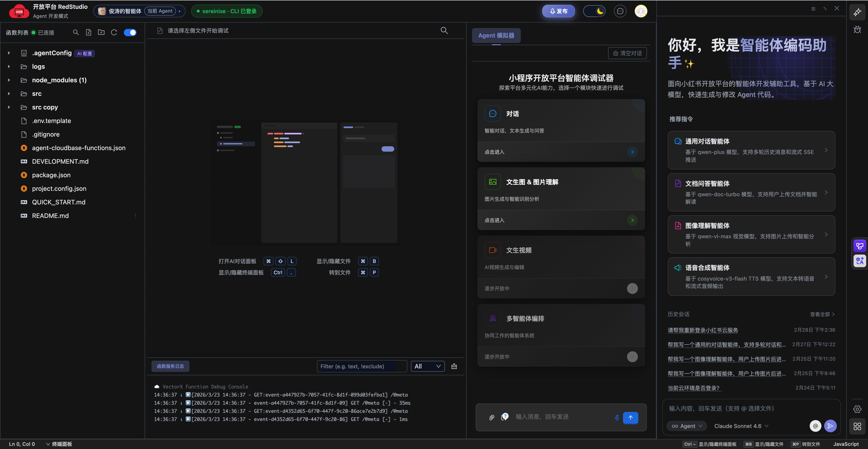Viewport: 868px width, 449px height.
Task: Click the help question icon in simulator input
Action: [505, 417]
